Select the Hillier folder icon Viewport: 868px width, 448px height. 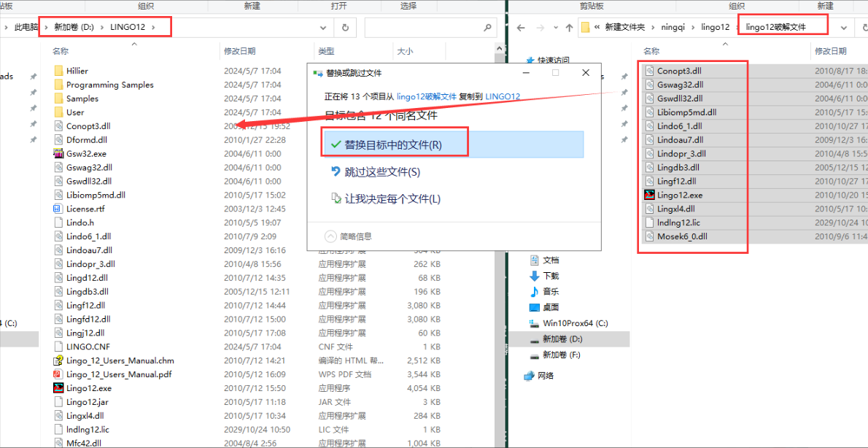pos(59,71)
